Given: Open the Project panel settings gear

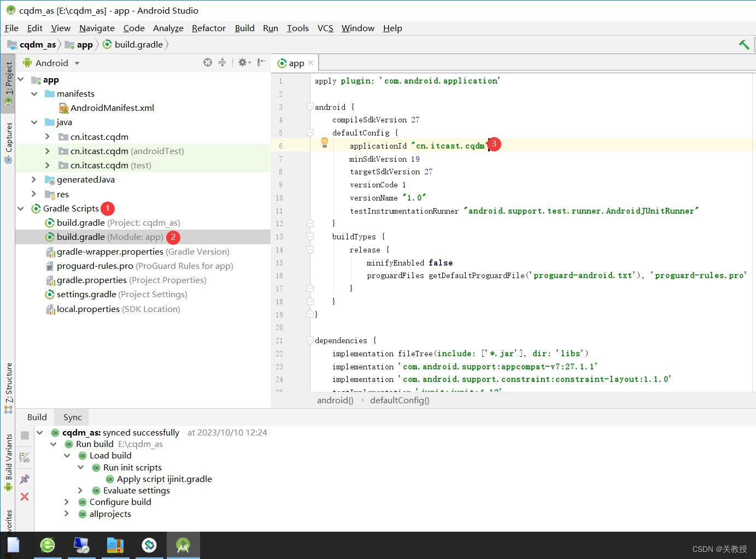Looking at the screenshot, I should (x=244, y=62).
